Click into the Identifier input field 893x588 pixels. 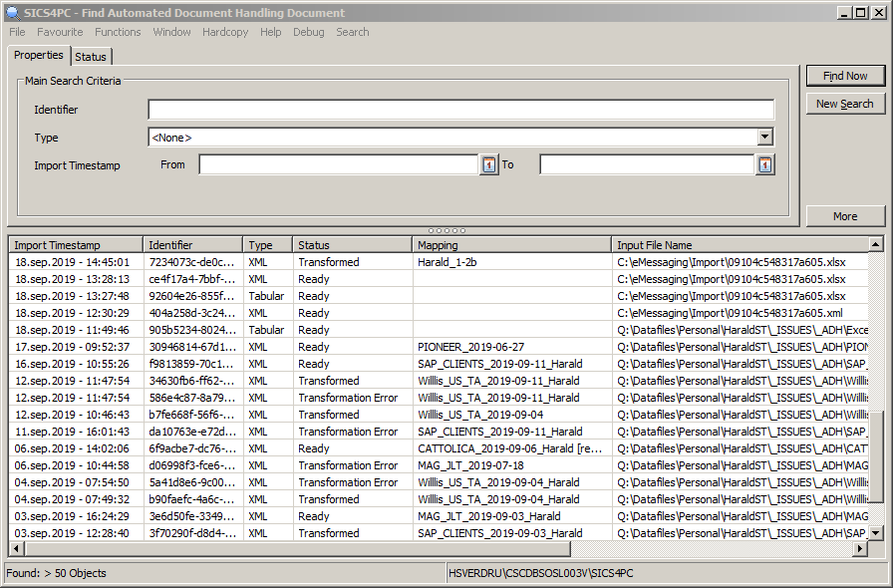460,110
